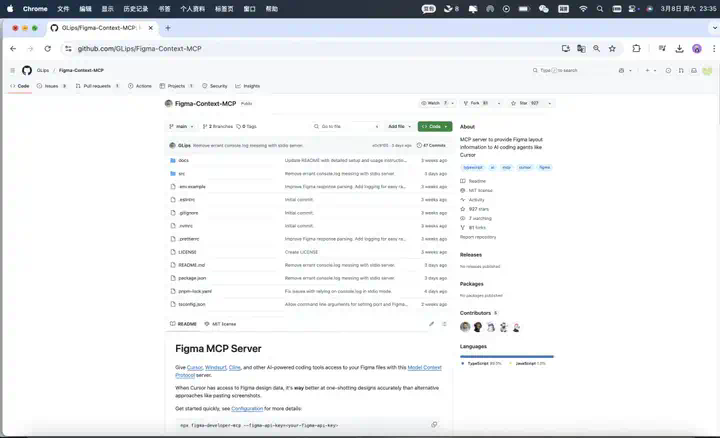This screenshot has height=438, width=720.
Task: Open the docs folder
Action: coord(184,161)
